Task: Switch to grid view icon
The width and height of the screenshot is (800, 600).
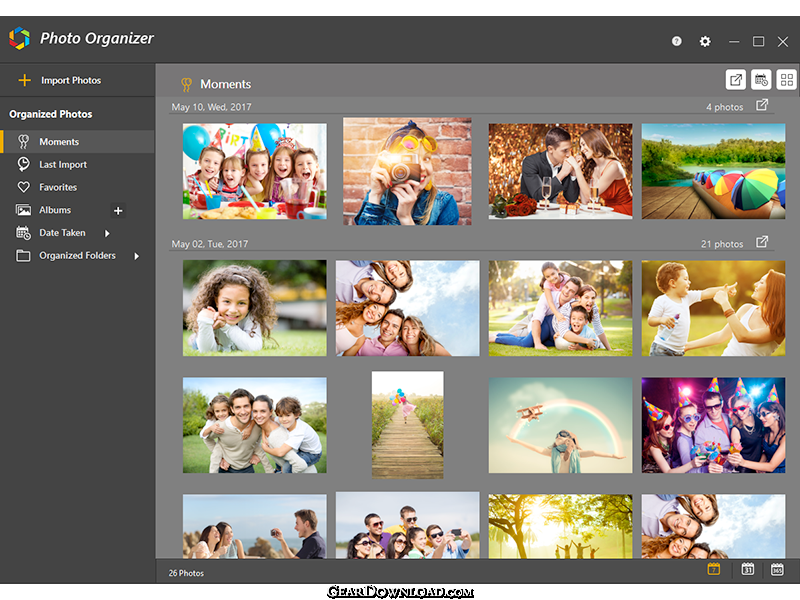Action: (x=786, y=80)
